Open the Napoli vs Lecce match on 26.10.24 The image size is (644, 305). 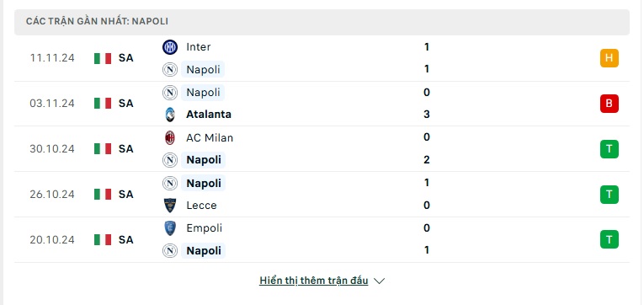[322, 195]
